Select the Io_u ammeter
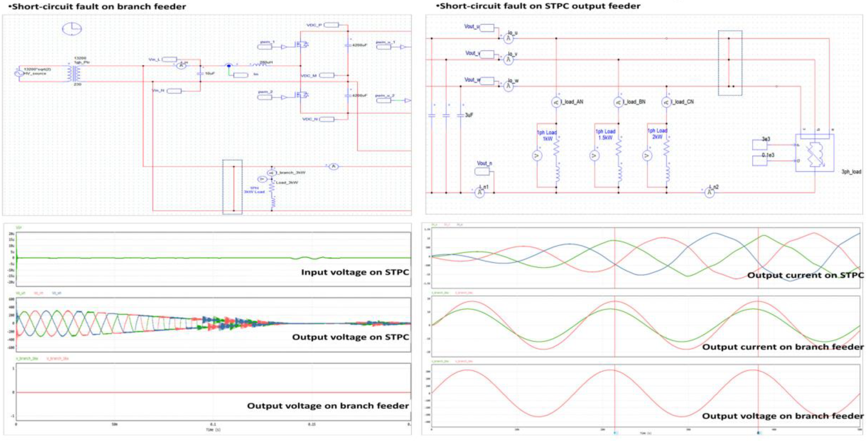The height and width of the screenshot is (441, 868). tap(508, 39)
